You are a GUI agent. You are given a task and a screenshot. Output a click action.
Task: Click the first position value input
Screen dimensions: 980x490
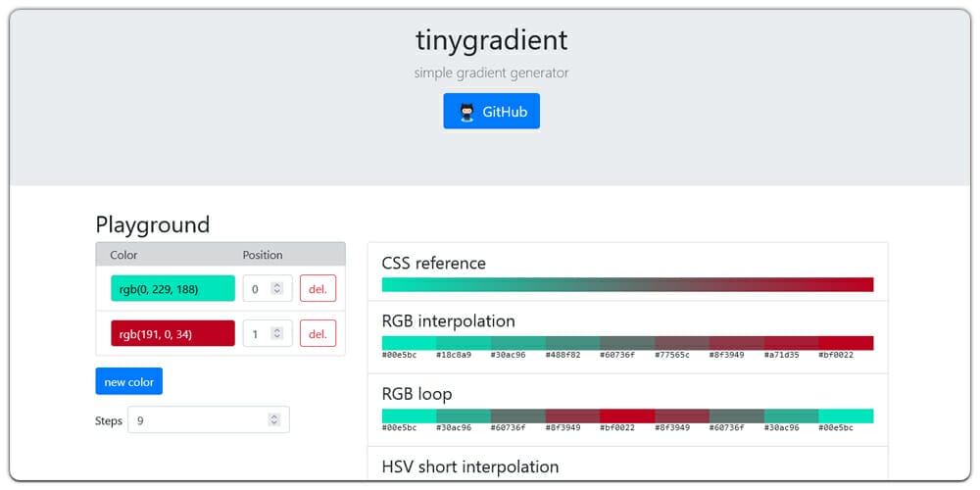[x=257, y=288]
